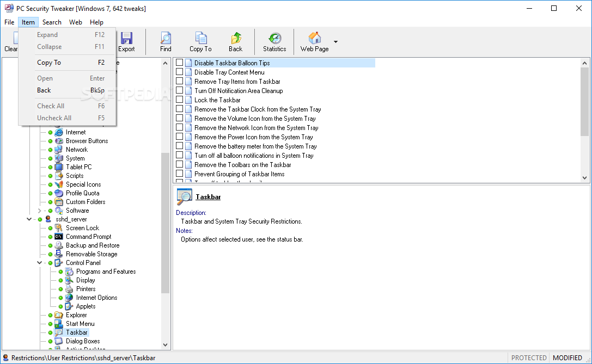The width and height of the screenshot is (592, 364).
Task: Select the Start Menu tree icon
Action: click(x=59, y=324)
